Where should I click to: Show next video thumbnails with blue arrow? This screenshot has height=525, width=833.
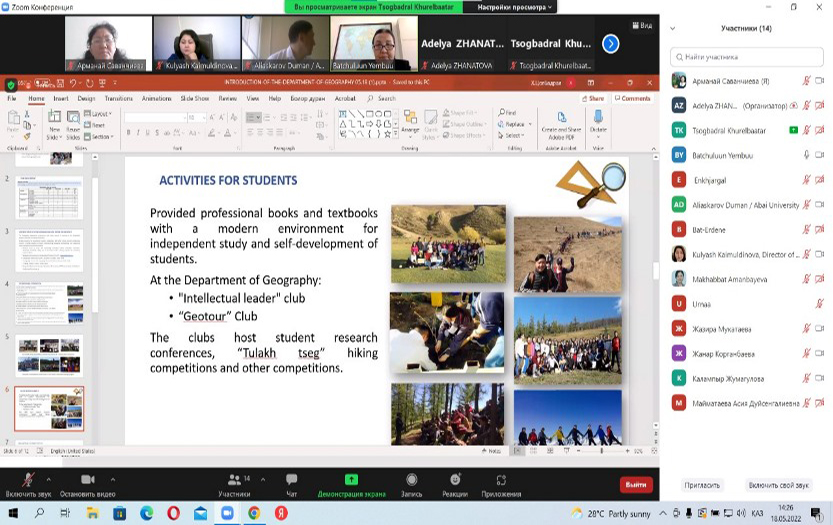click(610, 43)
